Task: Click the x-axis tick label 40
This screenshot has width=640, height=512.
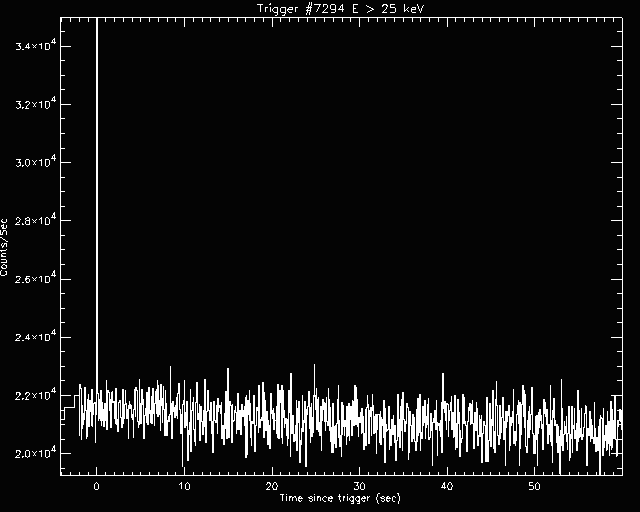Action: tap(447, 486)
